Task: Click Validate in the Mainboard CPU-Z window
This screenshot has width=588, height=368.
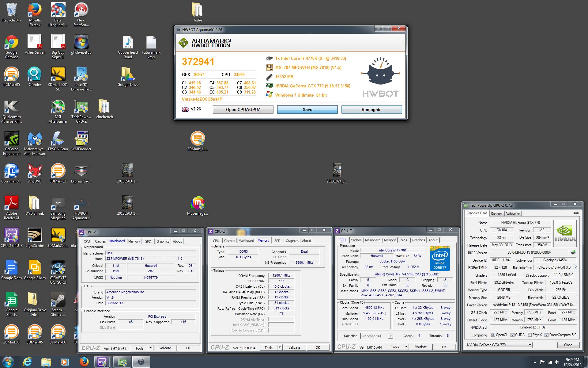Action: click(x=165, y=348)
